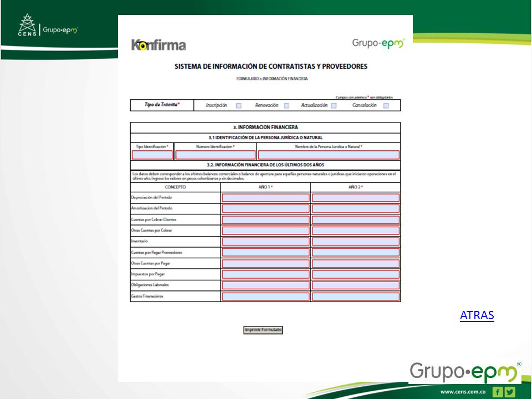This screenshot has width=532, height=399.
Task: Click the 'Gastos Financieros' row label
Action: tap(147, 296)
